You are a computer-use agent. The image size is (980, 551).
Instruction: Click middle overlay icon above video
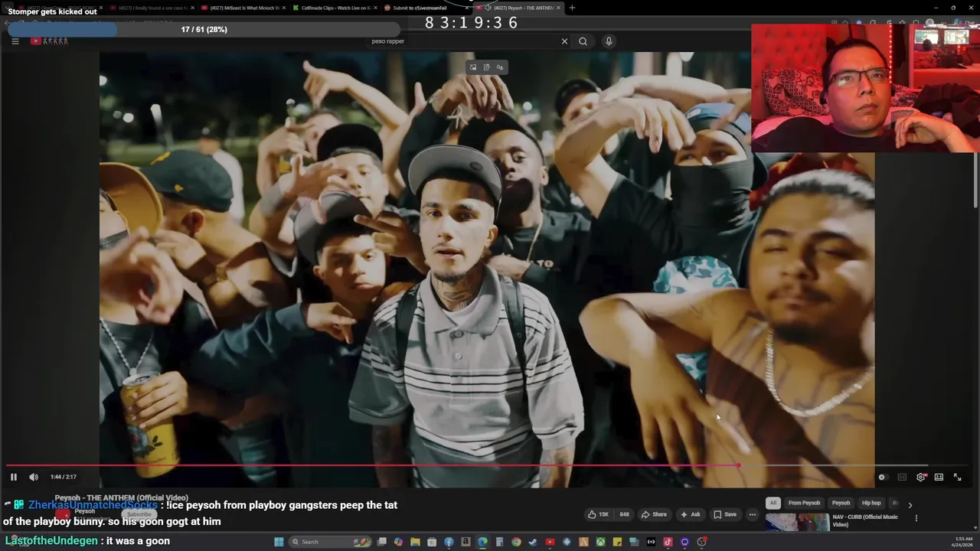(x=486, y=67)
